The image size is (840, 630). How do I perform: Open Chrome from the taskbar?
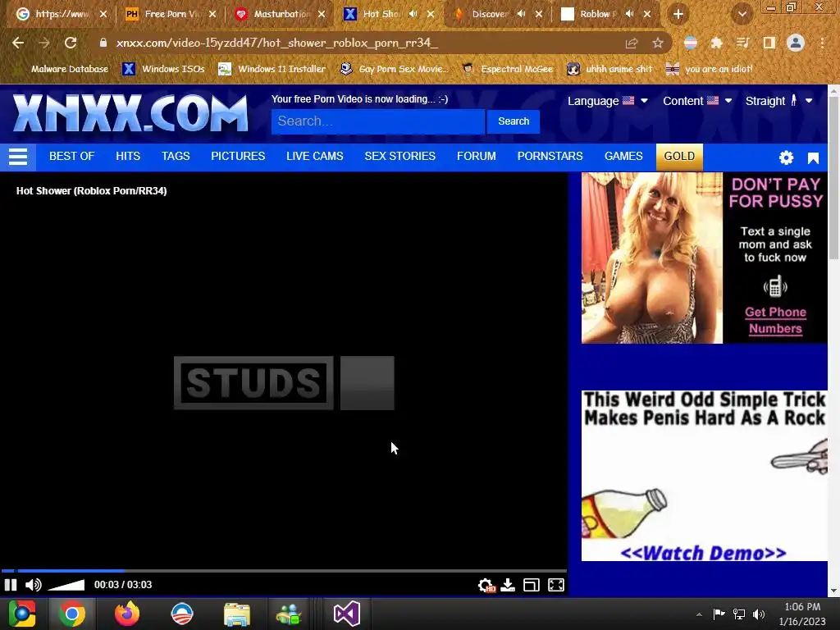[x=72, y=614]
